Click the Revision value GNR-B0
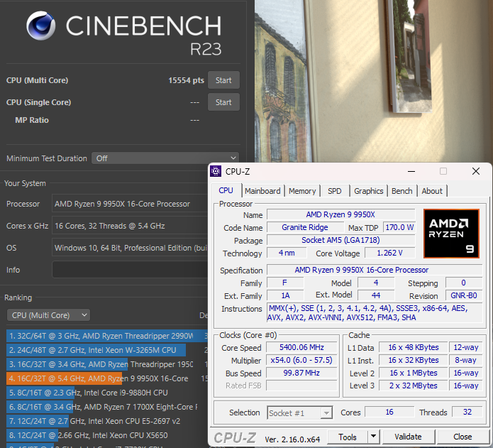The image size is (493, 448). 464,295
